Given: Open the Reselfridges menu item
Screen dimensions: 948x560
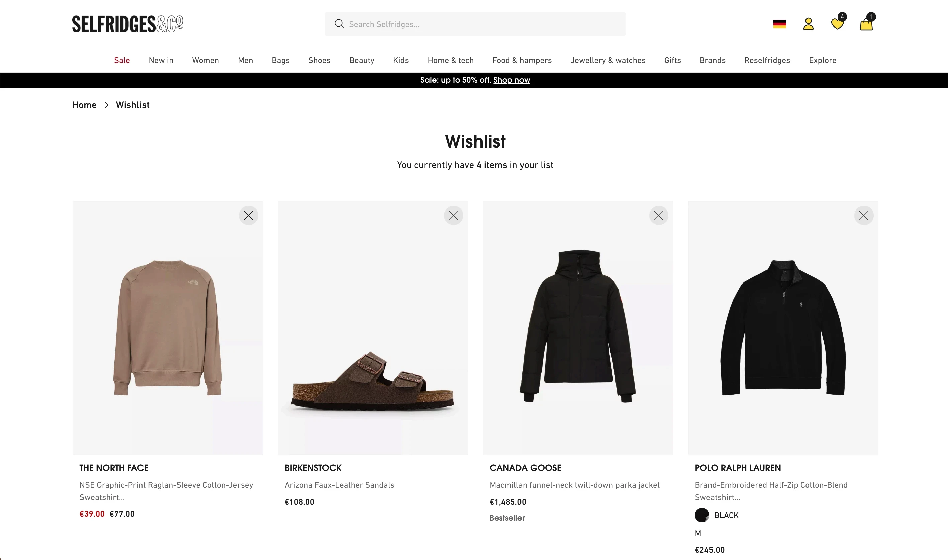Looking at the screenshot, I should 767,60.
